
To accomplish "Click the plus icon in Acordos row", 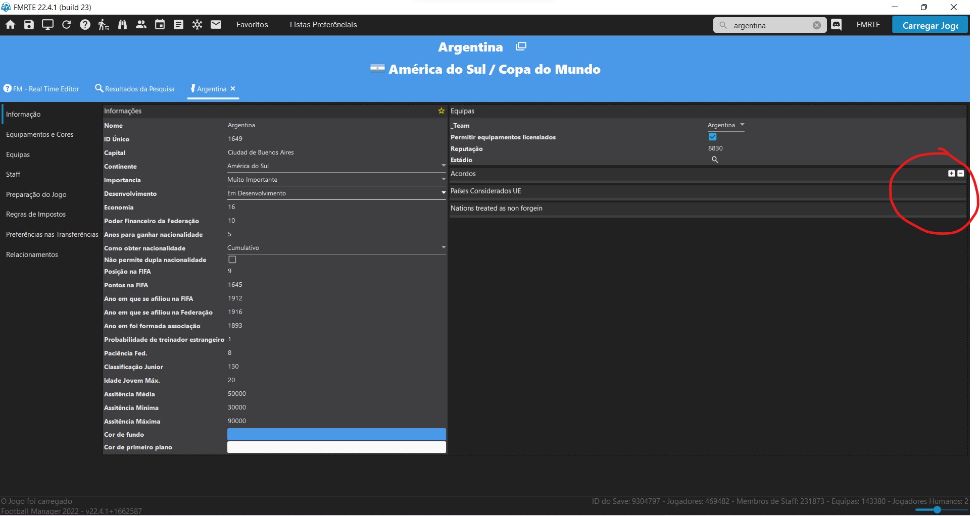I will (x=951, y=173).
